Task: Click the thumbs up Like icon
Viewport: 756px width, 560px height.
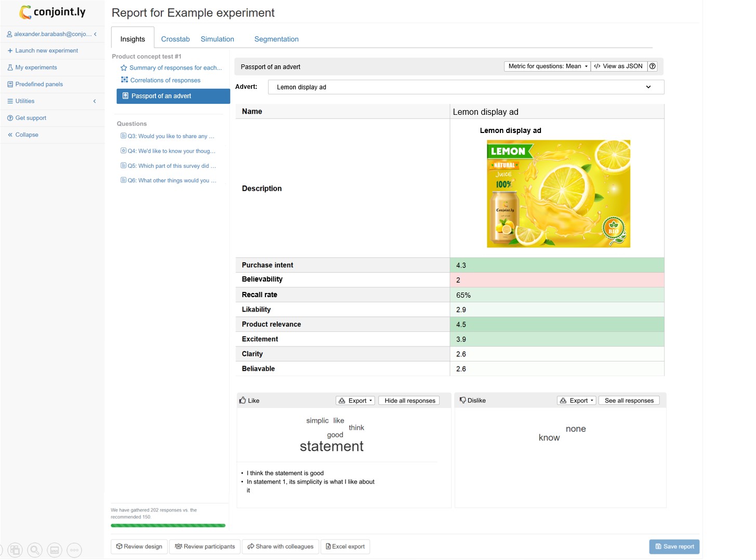Action: [x=243, y=401]
